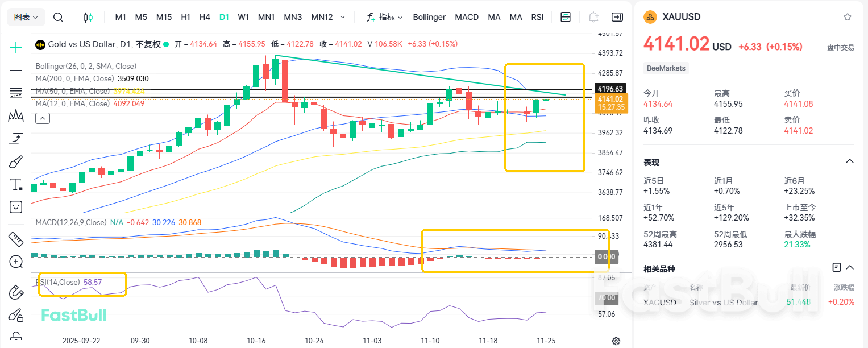The width and height of the screenshot is (868, 348).
Task: Select the W1 weekly timeframe
Action: tap(243, 17)
